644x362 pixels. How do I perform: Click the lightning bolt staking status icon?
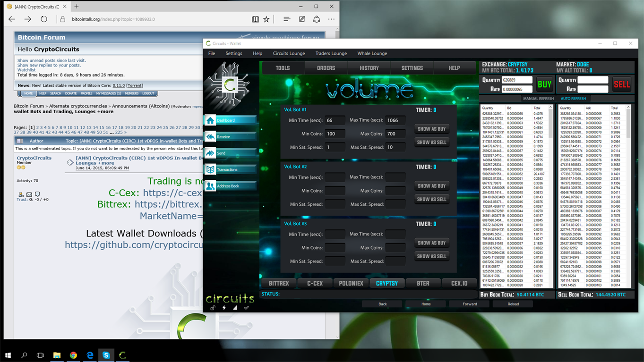point(224,308)
